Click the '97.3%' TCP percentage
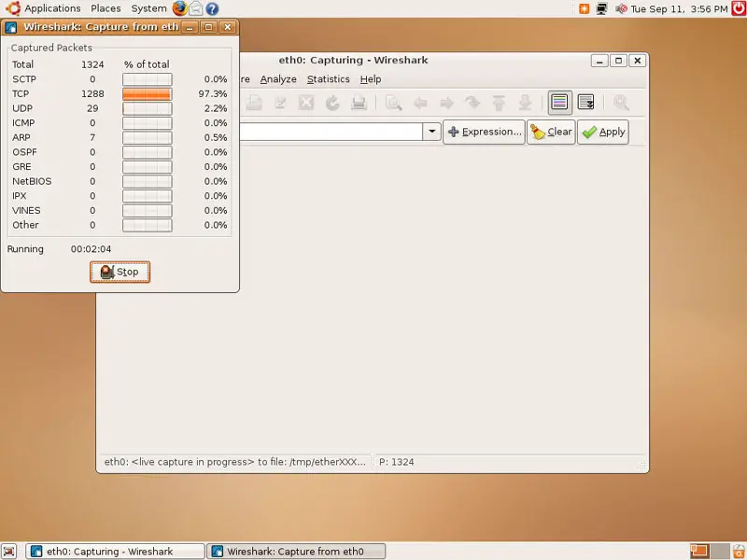The height and width of the screenshot is (560, 747). click(x=213, y=94)
